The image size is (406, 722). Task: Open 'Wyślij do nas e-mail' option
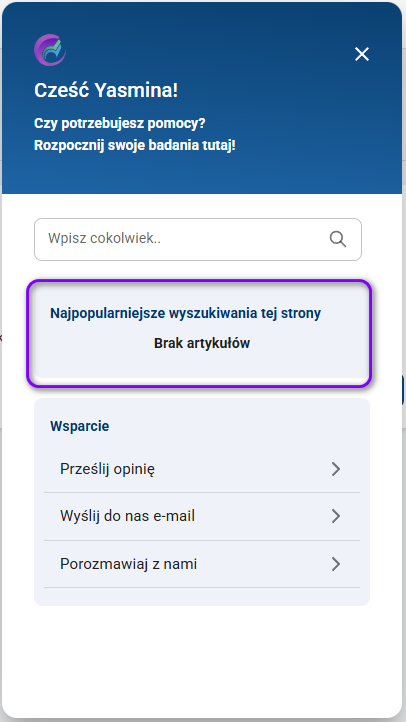[202, 516]
